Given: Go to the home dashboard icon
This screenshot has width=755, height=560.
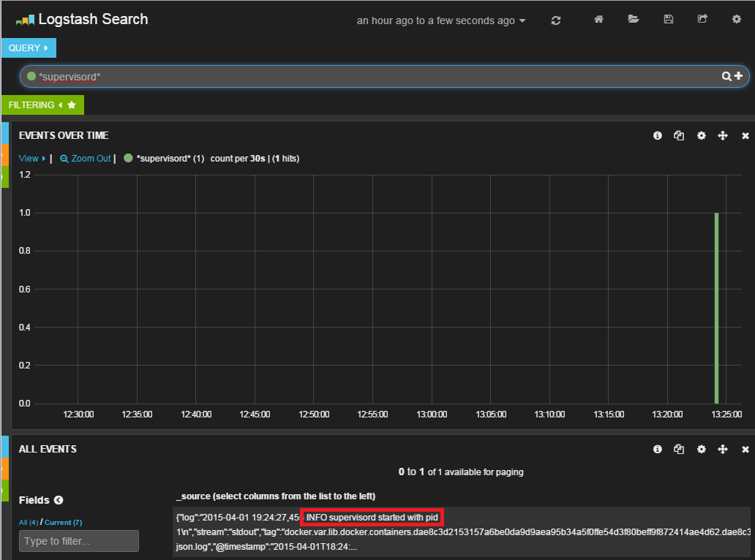Looking at the screenshot, I should pos(598,20).
